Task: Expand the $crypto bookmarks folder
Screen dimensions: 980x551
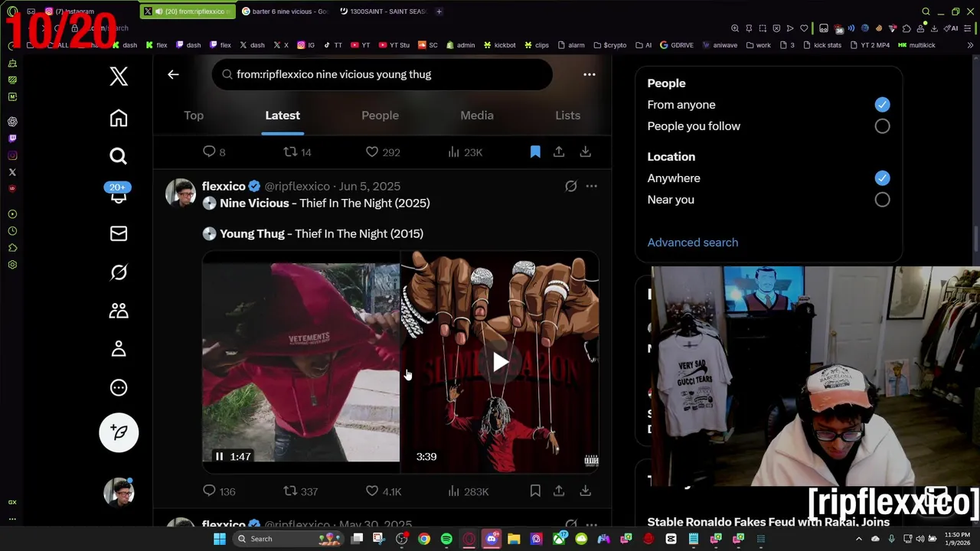Action: click(610, 45)
